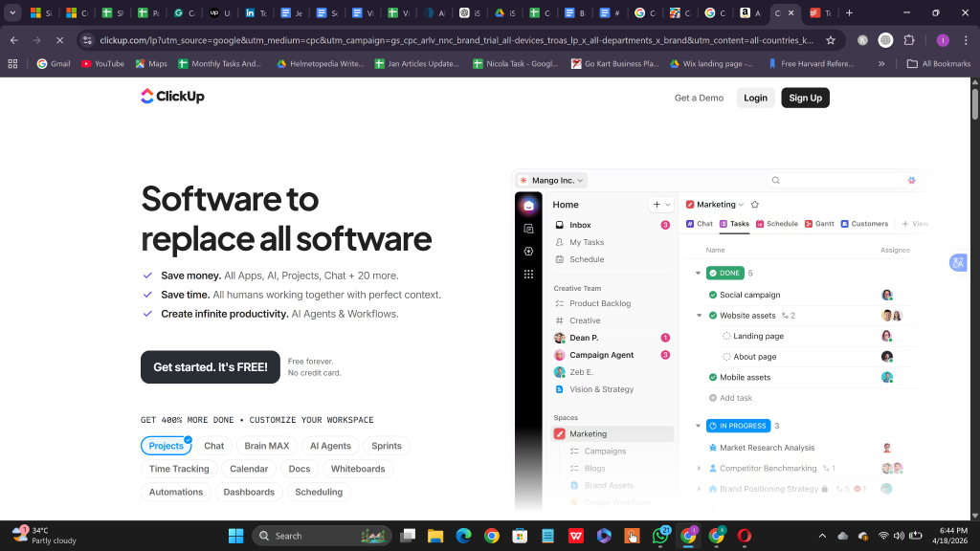Expand the Competitor Benchmarking task
980x551 pixels.
click(699, 468)
